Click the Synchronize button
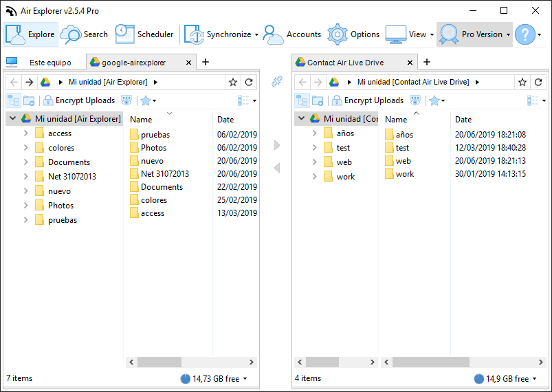This screenshot has height=392, width=552. coord(217,34)
